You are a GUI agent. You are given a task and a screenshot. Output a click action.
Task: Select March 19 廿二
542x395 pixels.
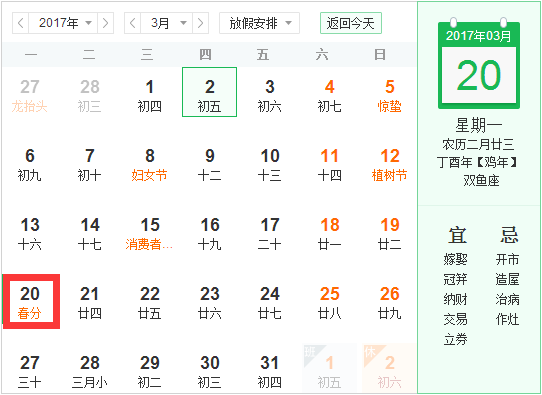pos(390,233)
